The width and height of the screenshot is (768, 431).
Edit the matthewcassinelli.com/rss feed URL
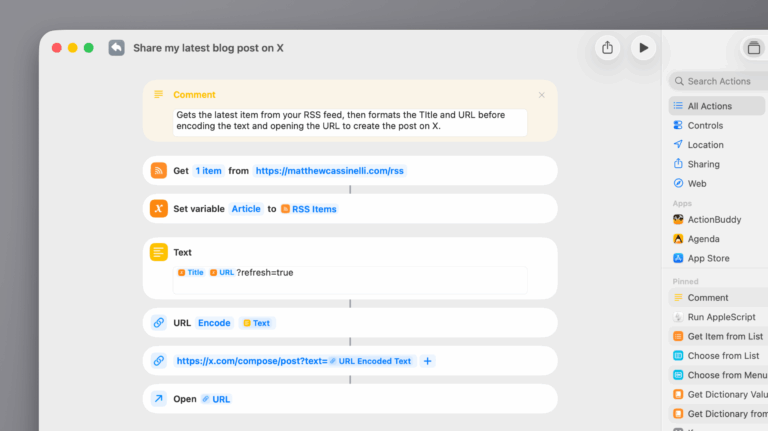(330, 171)
